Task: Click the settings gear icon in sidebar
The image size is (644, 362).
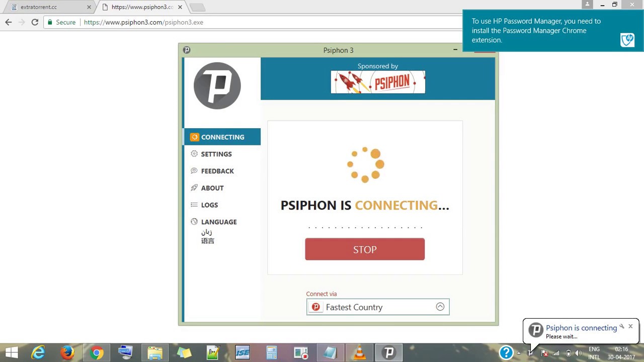Action: [x=194, y=154]
